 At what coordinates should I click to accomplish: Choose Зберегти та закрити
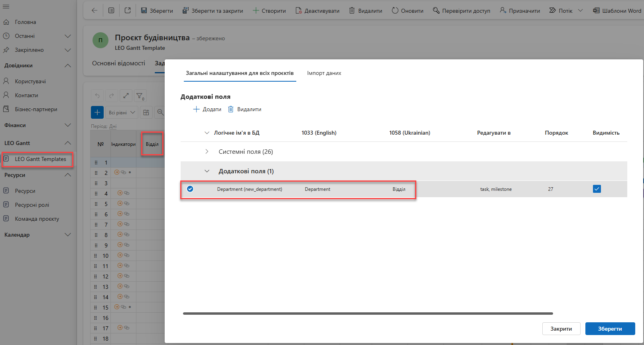click(x=213, y=11)
